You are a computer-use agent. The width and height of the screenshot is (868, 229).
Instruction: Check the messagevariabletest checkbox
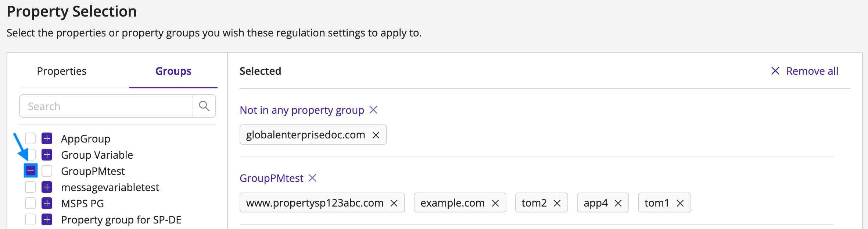click(30, 187)
